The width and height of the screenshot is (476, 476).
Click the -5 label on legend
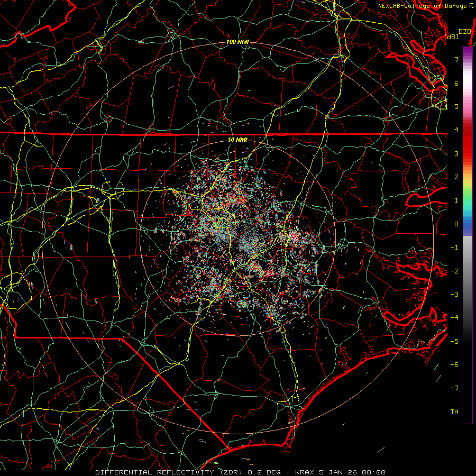click(454, 342)
